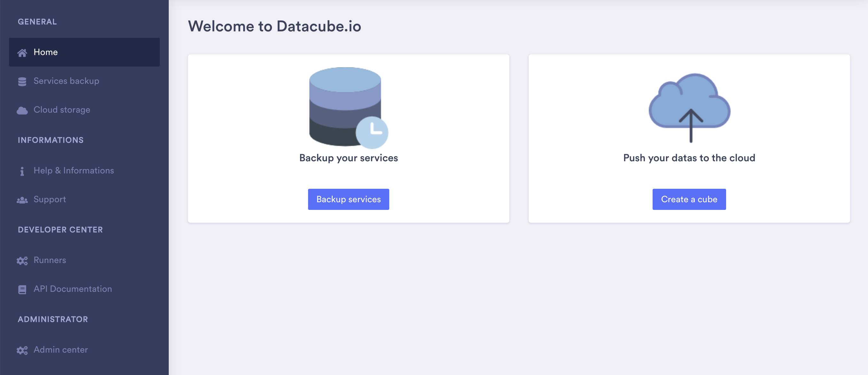Click the ADMINISTRATOR section header

tap(53, 319)
